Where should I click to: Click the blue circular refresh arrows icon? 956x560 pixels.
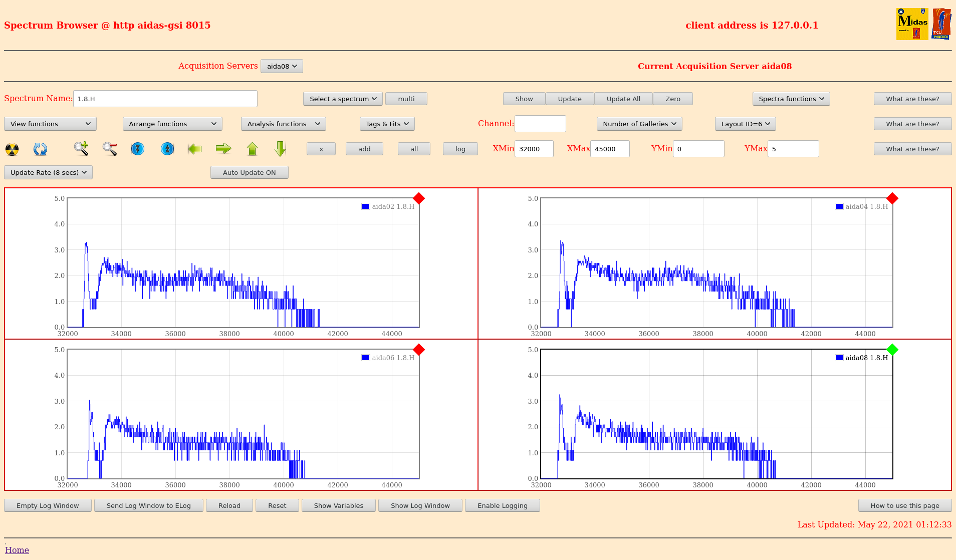40,149
